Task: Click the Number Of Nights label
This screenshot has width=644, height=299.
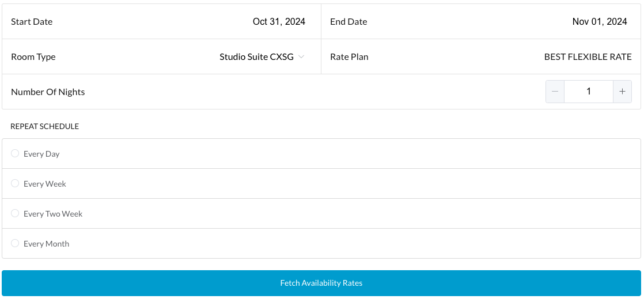Action: tap(48, 92)
